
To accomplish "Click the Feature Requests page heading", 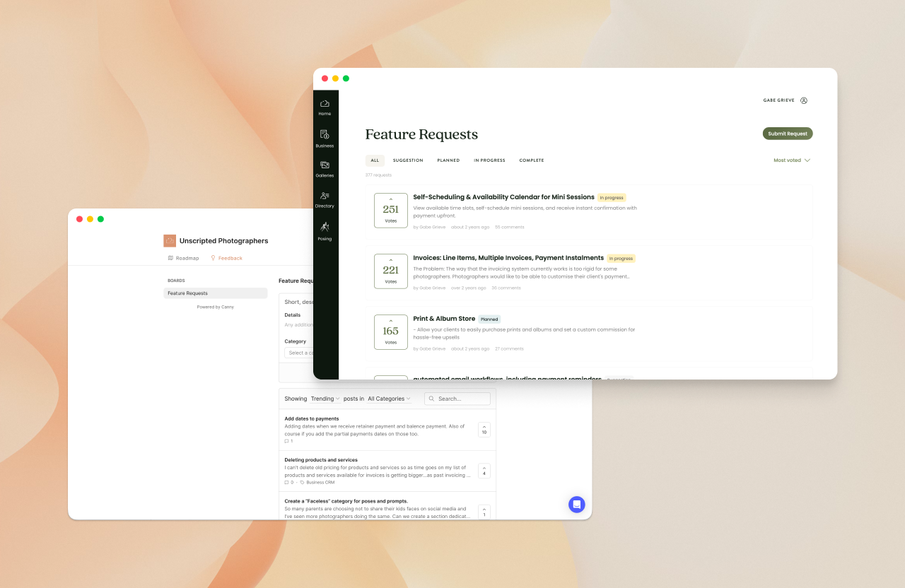I will coord(421,134).
